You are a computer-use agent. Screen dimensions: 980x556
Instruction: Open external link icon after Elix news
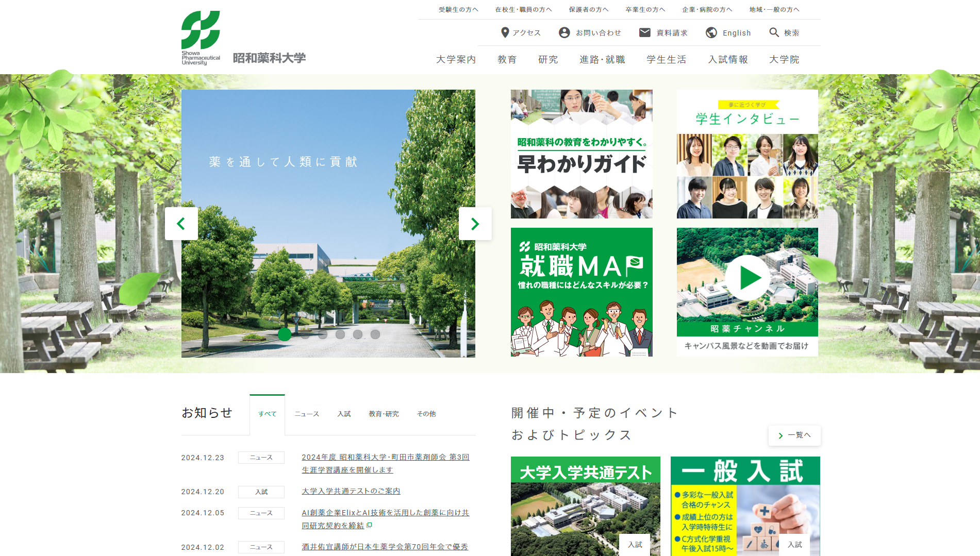(x=369, y=526)
